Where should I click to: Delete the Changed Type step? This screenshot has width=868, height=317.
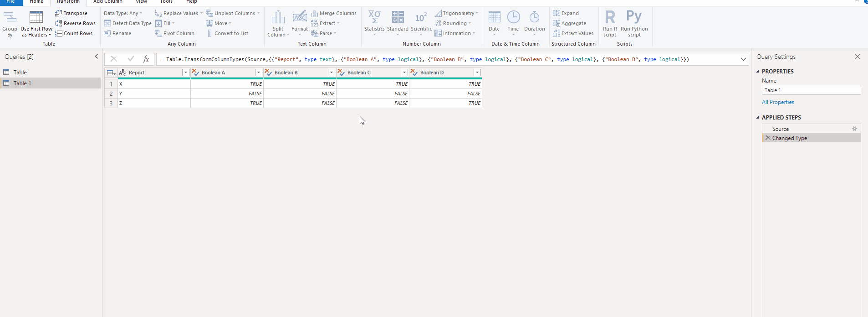(768, 138)
